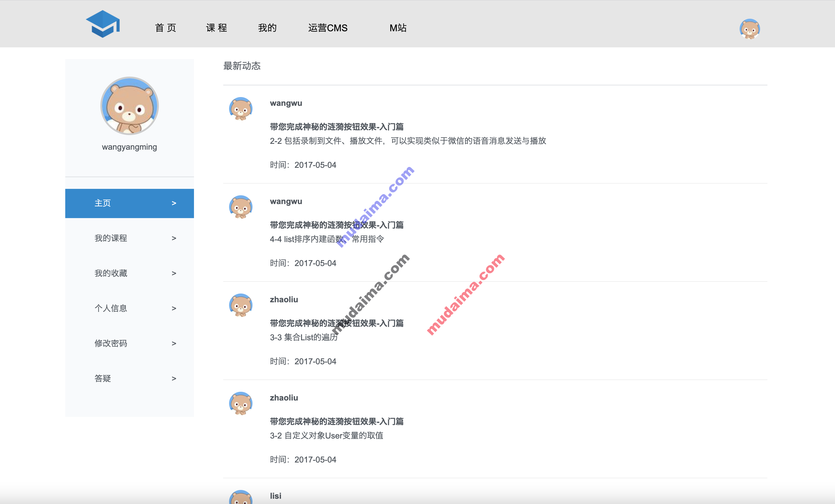
Task: Click the large wangyangming profile avatar
Action: [129, 106]
